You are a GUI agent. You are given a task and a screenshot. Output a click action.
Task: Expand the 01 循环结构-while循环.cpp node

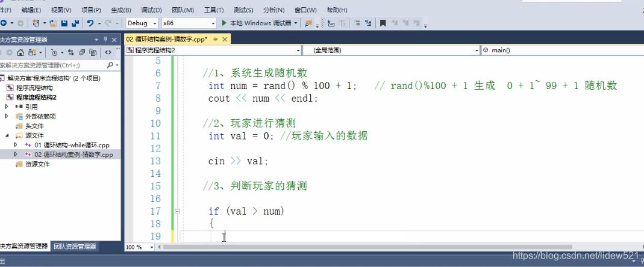coord(16,145)
